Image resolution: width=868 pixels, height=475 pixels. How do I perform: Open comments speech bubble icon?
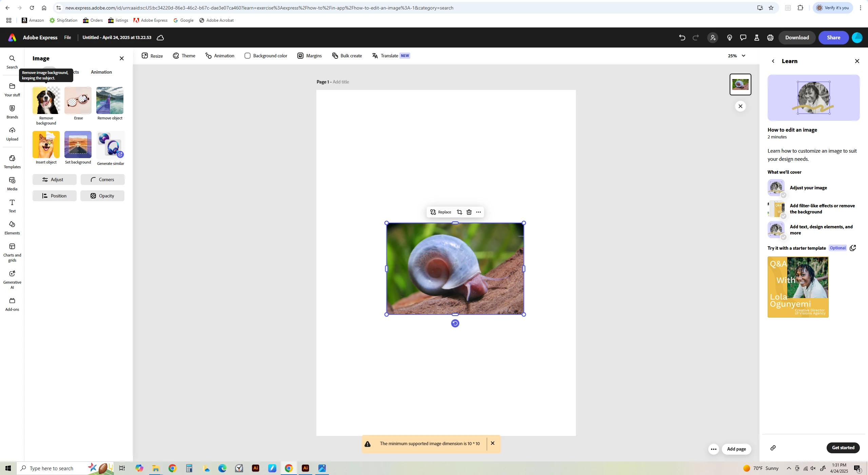click(743, 38)
